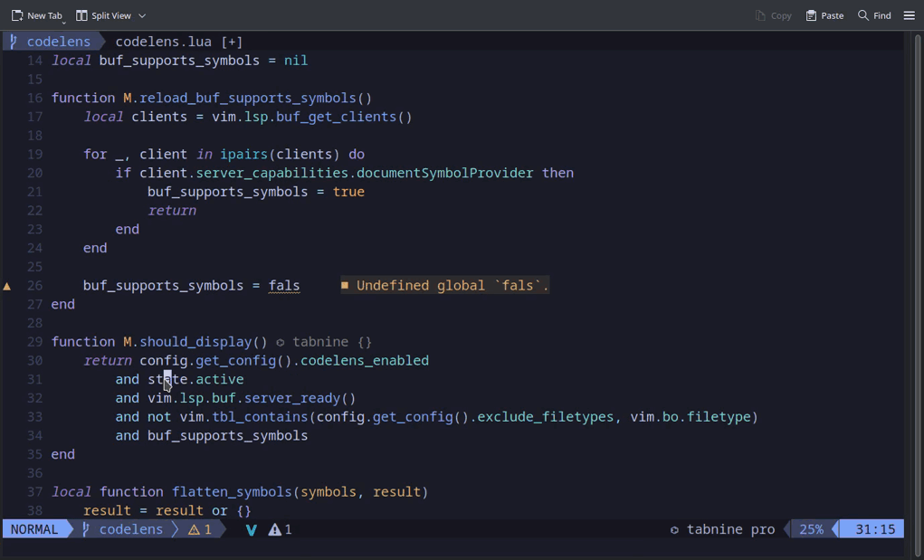
Task: Click the underlined word fals on line 26
Action: [x=284, y=286]
